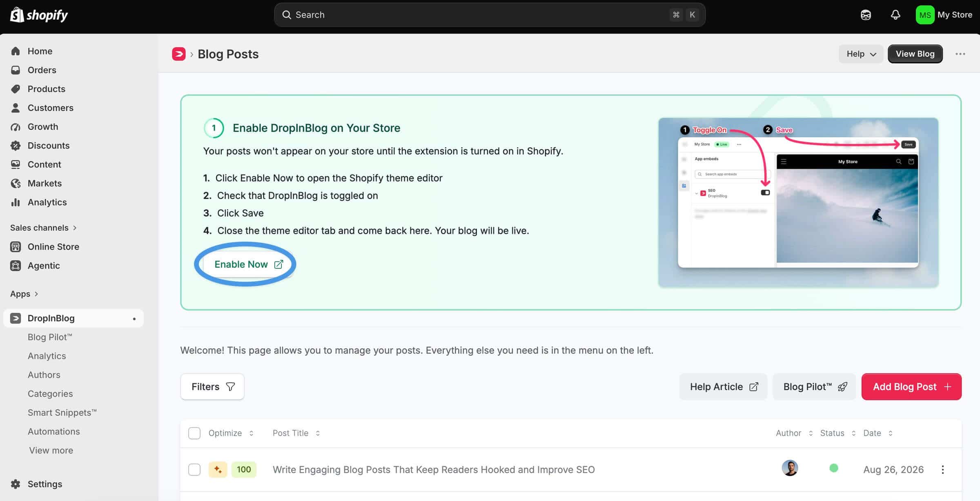This screenshot has height=501, width=980.
Task: Click the Markets globe icon
Action: tap(16, 184)
